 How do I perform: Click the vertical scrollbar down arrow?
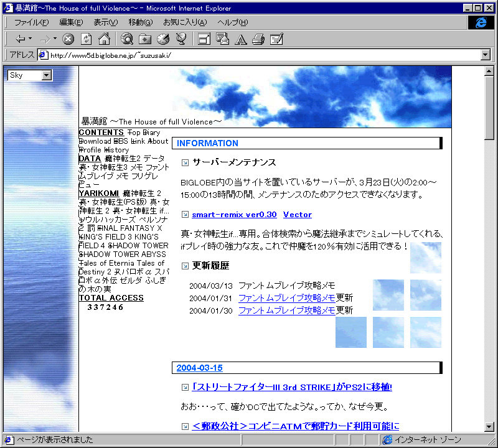(x=489, y=427)
